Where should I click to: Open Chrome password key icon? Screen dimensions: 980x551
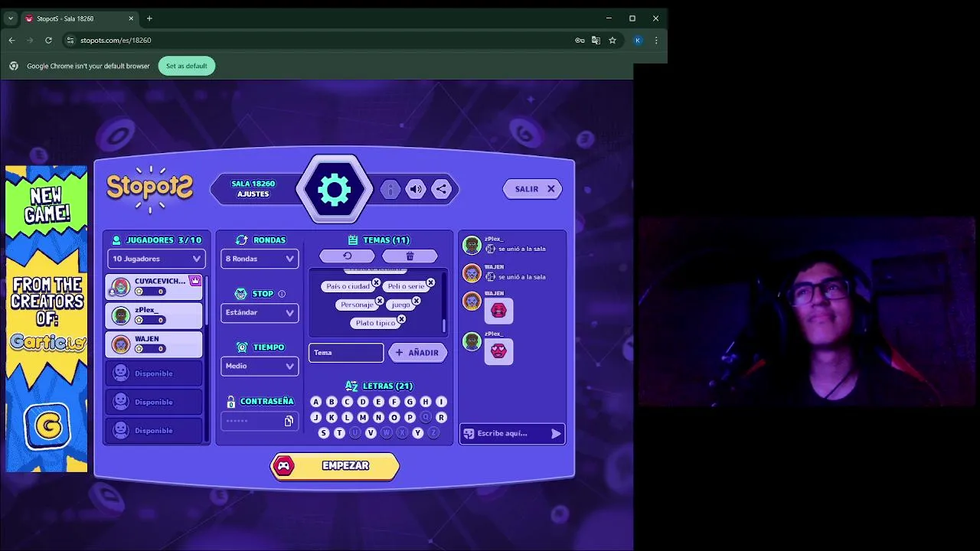(x=580, y=40)
